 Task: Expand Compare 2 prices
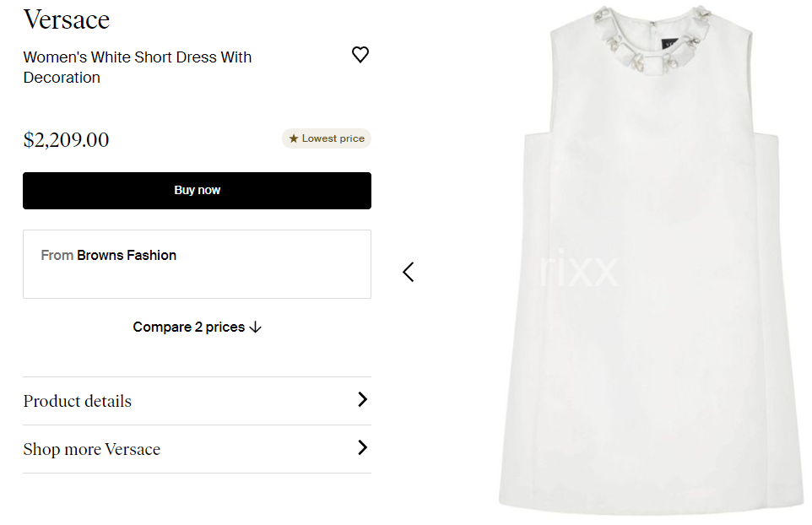[188, 327]
